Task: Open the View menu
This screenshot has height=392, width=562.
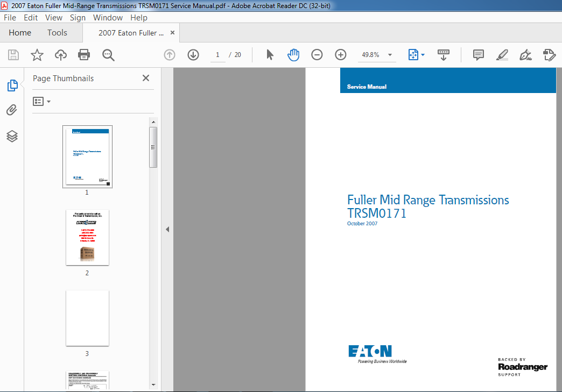Action: point(53,18)
